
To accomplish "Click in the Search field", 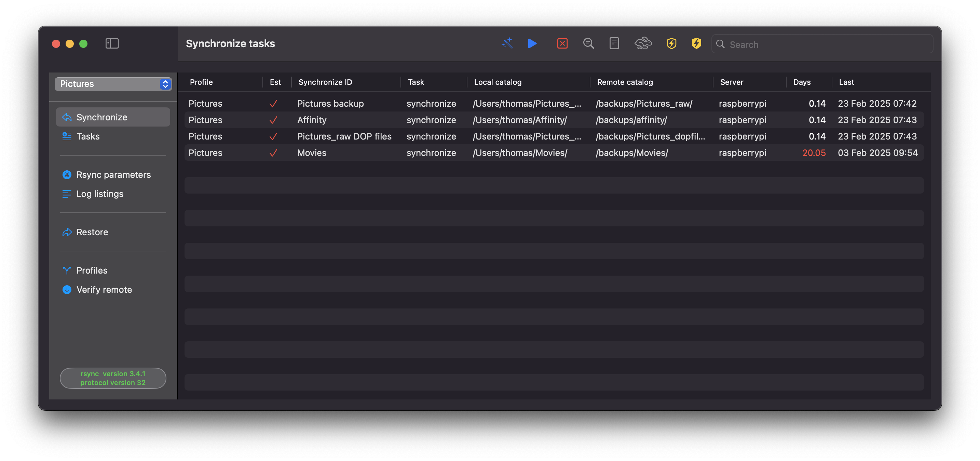I will point(822,44).
